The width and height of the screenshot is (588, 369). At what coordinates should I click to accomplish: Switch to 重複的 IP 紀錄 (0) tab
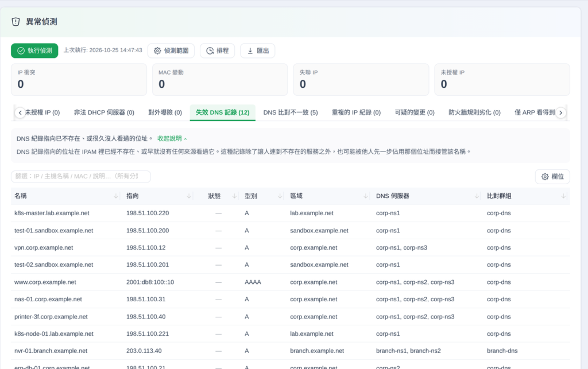(356, 112)
